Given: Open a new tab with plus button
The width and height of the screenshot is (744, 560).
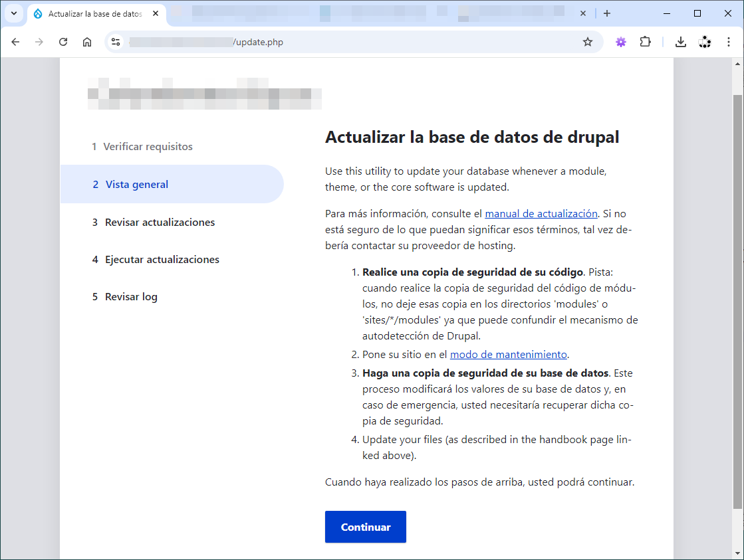Looking at the screenshot, I should tap(607, 13).
